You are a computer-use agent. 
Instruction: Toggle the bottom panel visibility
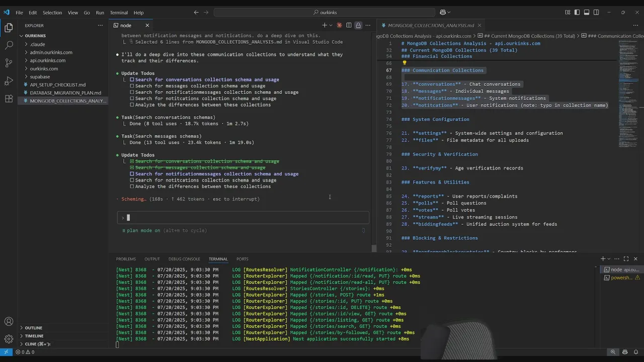click(587, 13)
